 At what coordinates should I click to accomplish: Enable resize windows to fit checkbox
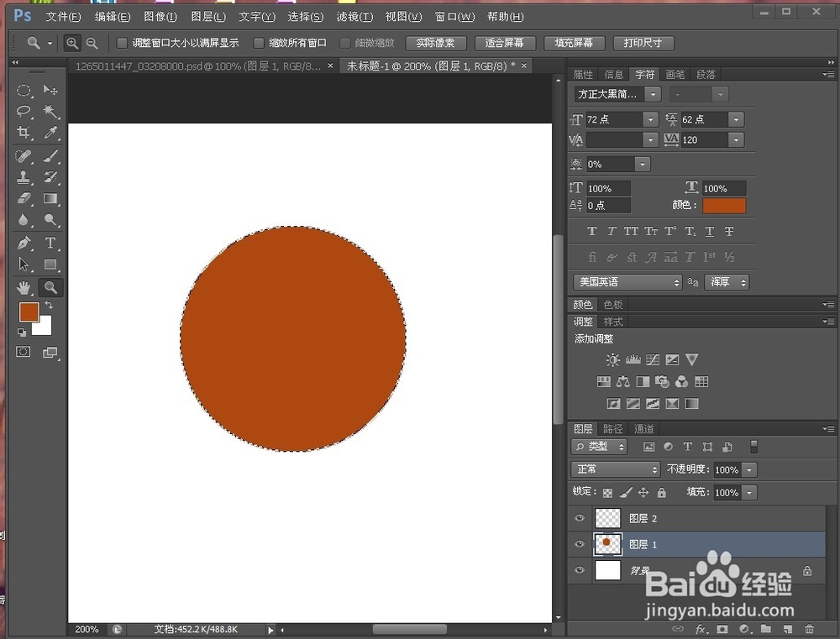(x=122, y=43)
